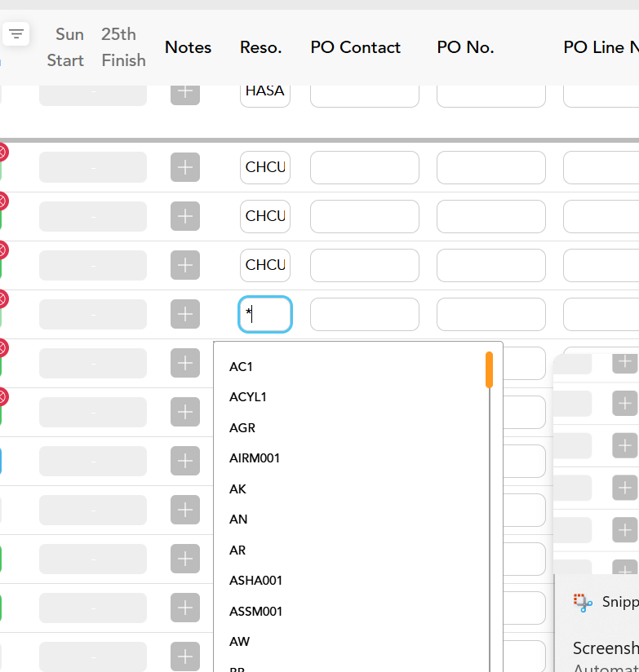Screen dimensions: 639x672
Task: Open the filter icon in the header
Action: click(x=17, y=33)
